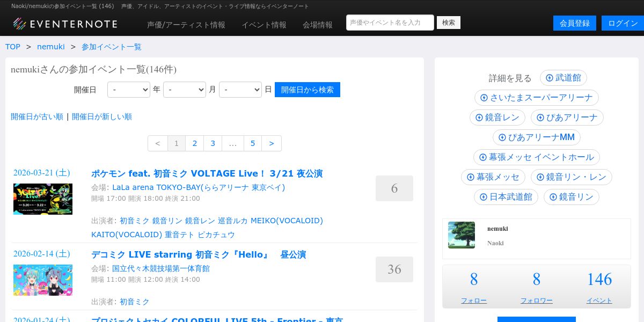644x322 pixels.
Task: Go to TOP breadcrumb link
Action: [x=13, y=47]
